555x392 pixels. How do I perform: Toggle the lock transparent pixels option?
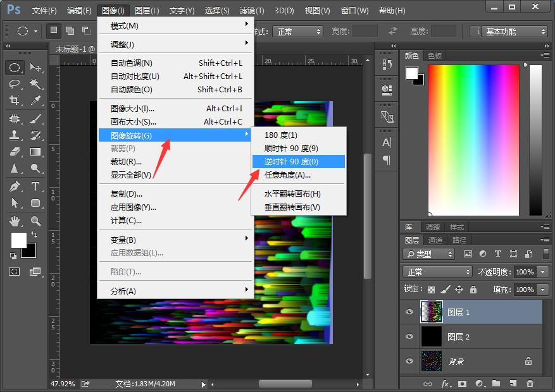coord(432,289)
